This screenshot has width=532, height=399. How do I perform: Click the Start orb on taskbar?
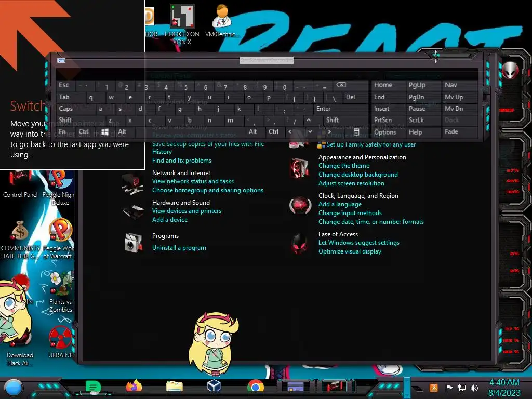14,388
